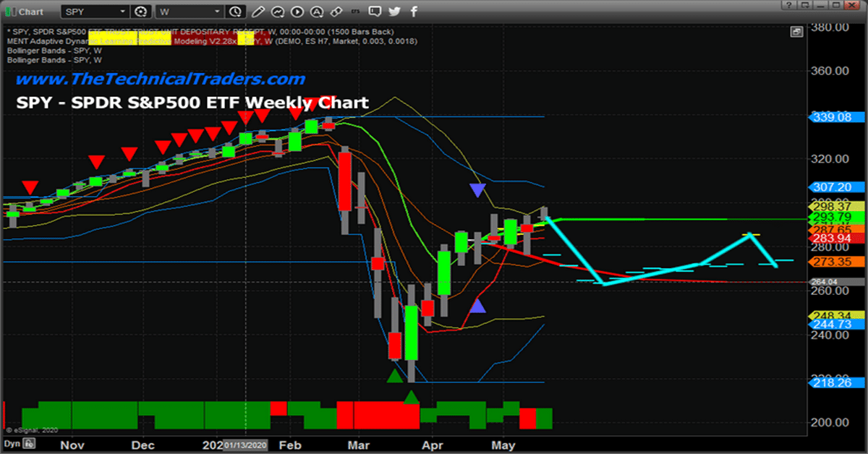The width and height of the screenshot is (868, 454).
Task: Open the studies chart-line icon
Action: [278, 12]
